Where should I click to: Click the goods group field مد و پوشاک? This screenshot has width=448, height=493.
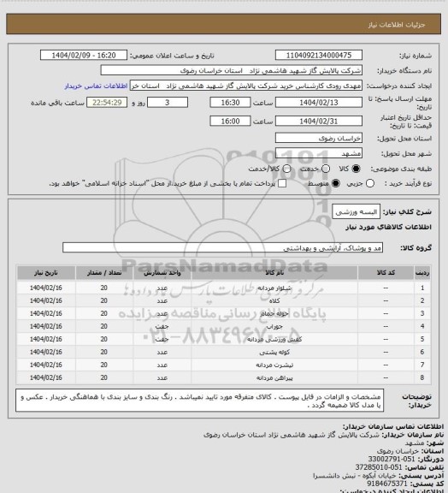coord(222,247)
